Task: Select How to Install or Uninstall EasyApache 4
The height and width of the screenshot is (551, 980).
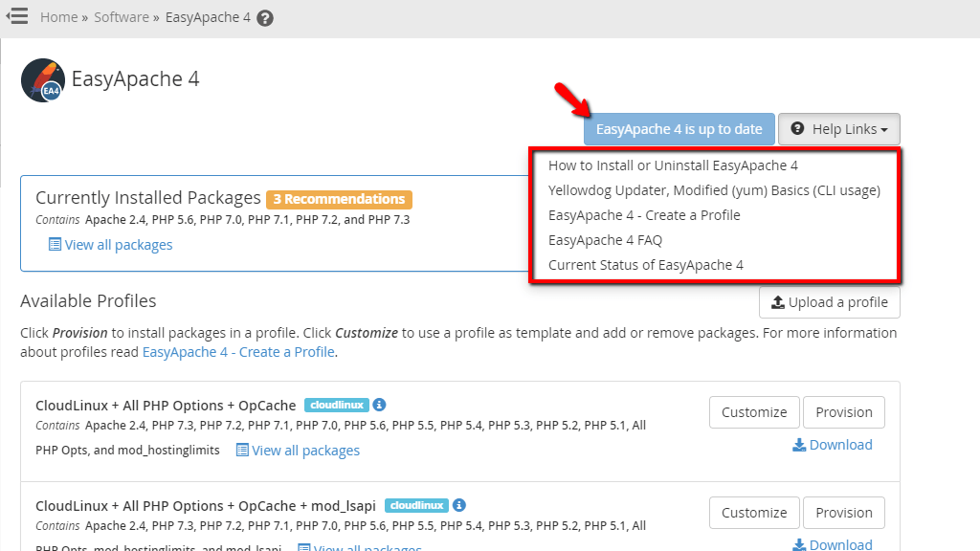Action: coord(673,165)
